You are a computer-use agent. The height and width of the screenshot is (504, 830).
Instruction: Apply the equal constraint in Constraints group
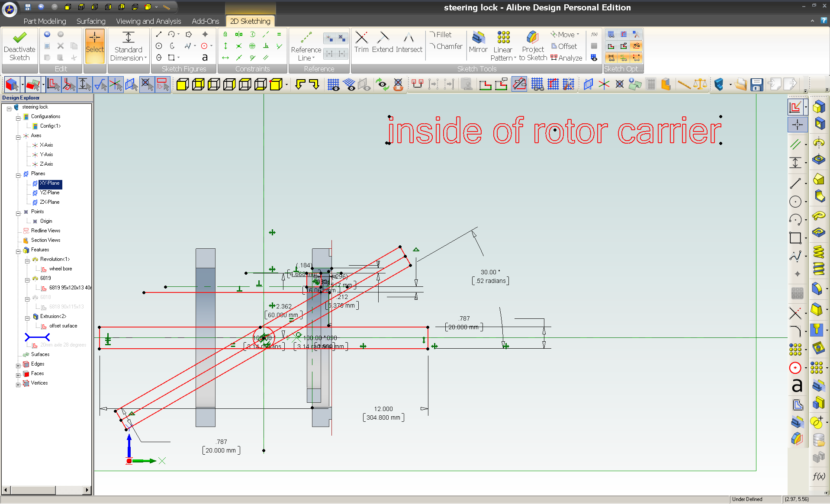[279, 35]
